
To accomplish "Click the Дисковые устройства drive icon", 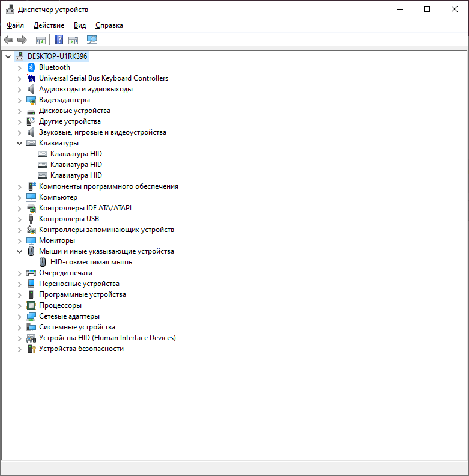I will click(x=31, y=112).
